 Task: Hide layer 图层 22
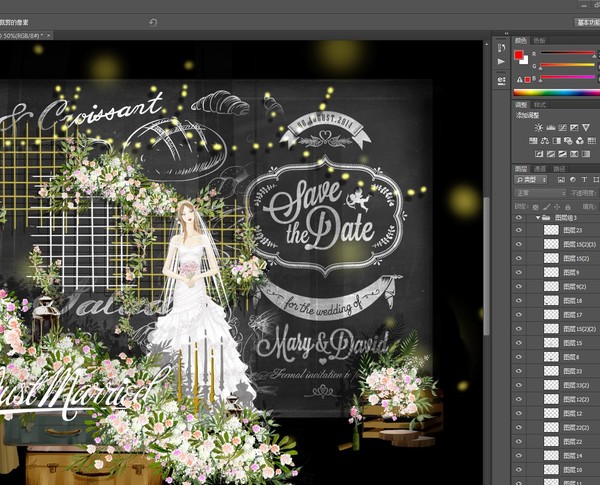point(519,441)
